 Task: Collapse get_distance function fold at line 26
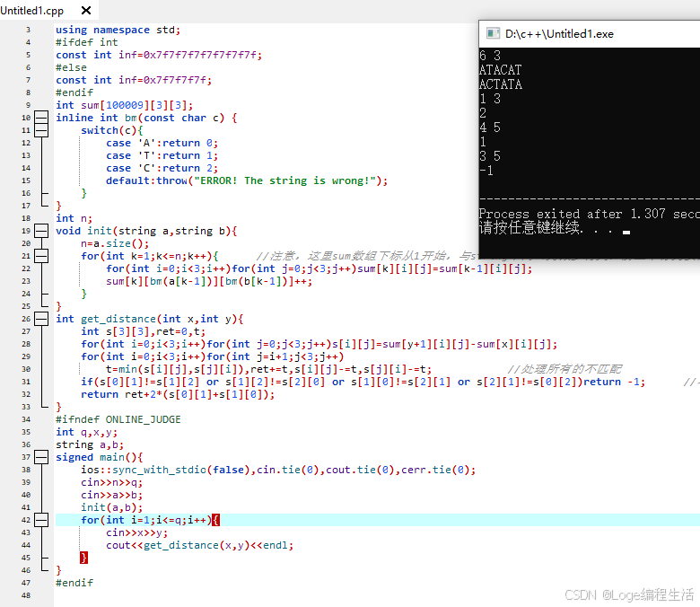[41, 319]
